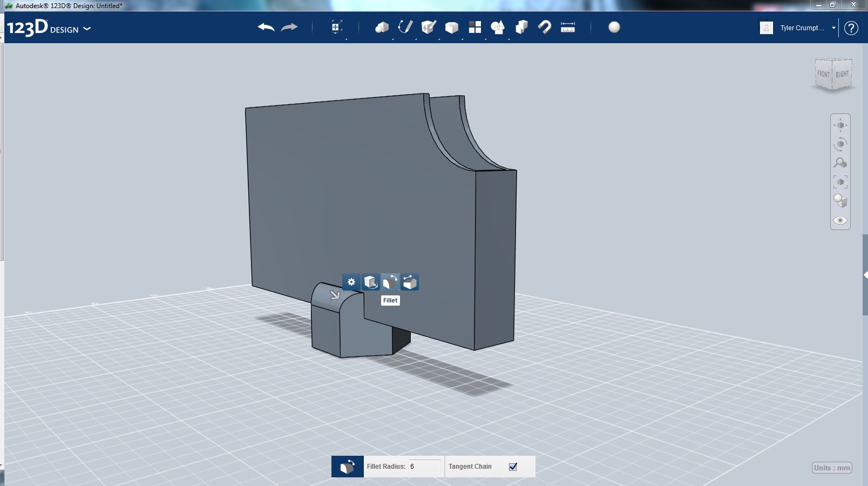
Task: Click the fillet drag arrow manipulator on the model
Action: (x=335, y=295)
